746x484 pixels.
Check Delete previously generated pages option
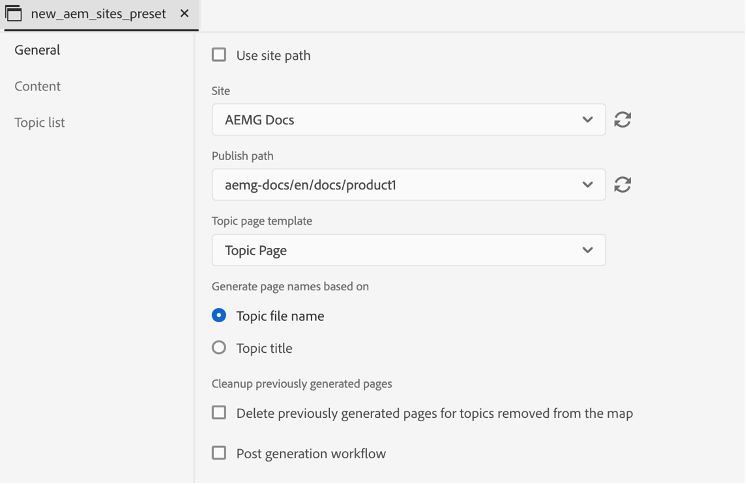click(219, 413)
